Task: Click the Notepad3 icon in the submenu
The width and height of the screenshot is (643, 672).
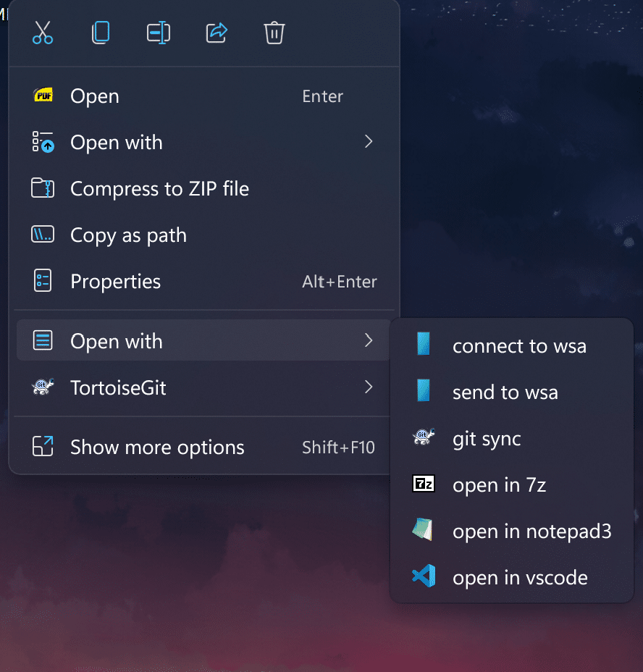Action: (x=424, y=530)
